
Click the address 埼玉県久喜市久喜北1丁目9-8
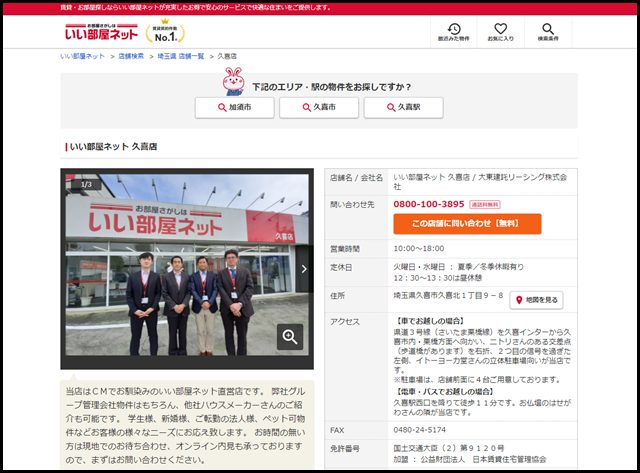[x=448, y=295]
